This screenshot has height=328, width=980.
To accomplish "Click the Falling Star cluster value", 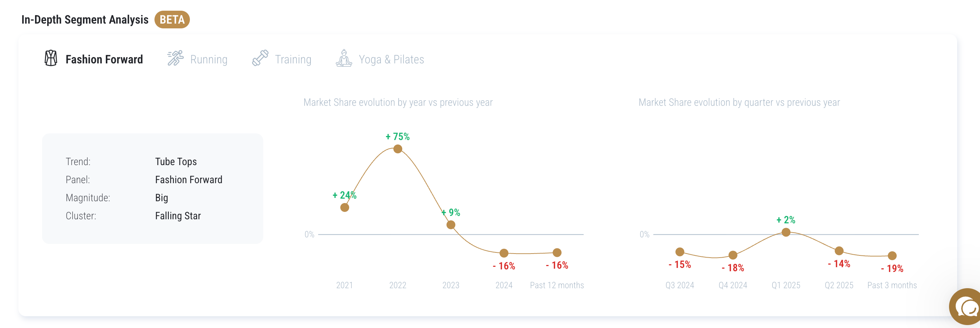I will point(178,216).
